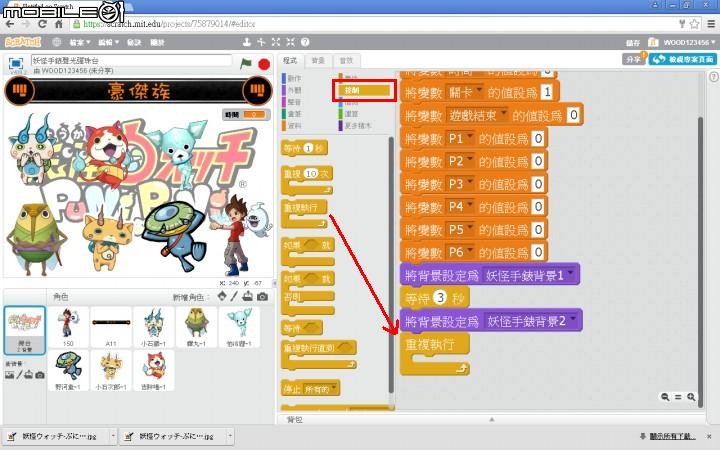Select the 動作 motion block category
Viewport: 720px width, 450px height.
pyautogui.click(x=292, y=79)
